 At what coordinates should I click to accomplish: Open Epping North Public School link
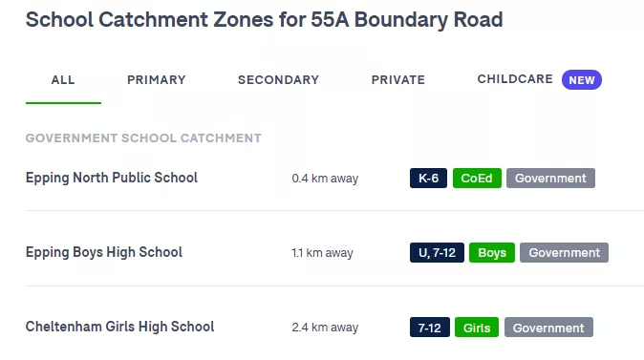112,178
